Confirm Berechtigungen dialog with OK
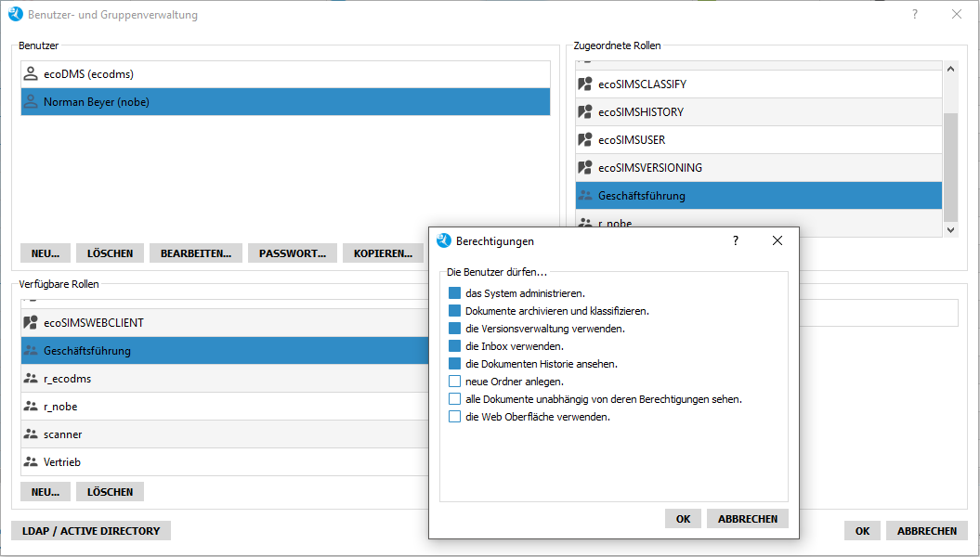 [x=683, y=519]
